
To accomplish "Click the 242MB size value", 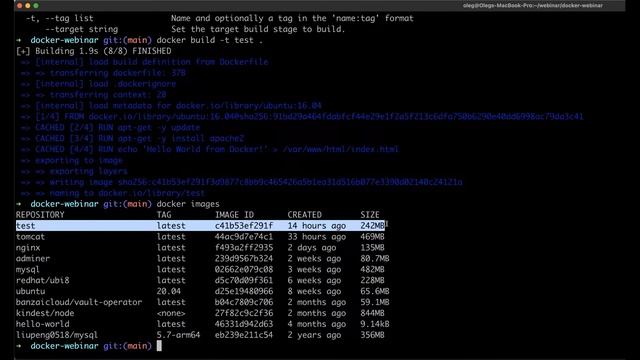I will [x=372, y=226].
